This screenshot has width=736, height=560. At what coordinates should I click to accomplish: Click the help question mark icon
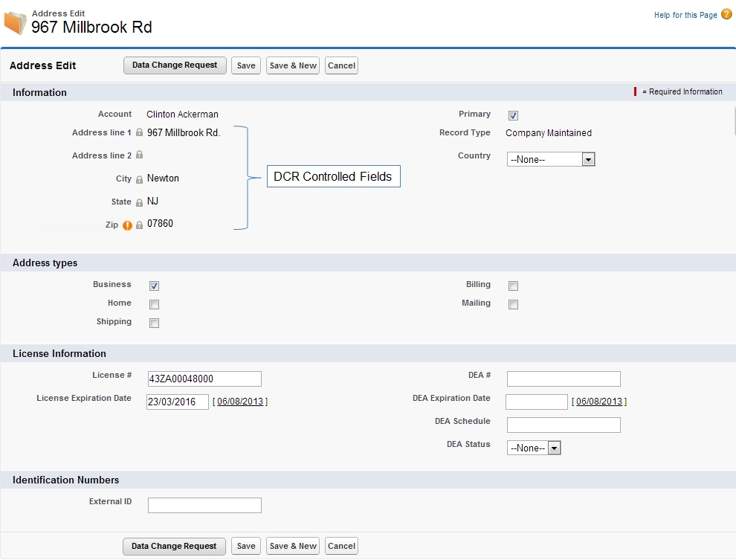tap(726, 14)
